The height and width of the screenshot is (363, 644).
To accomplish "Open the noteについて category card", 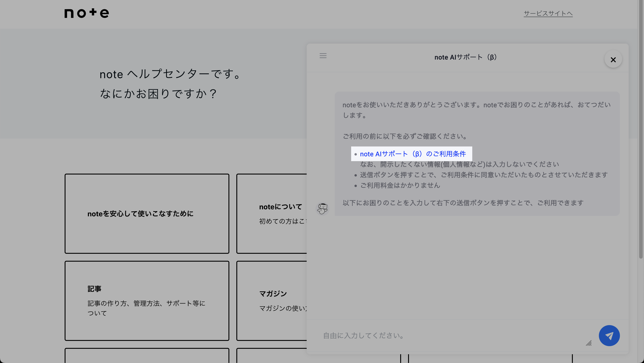I will pos(272,214).
